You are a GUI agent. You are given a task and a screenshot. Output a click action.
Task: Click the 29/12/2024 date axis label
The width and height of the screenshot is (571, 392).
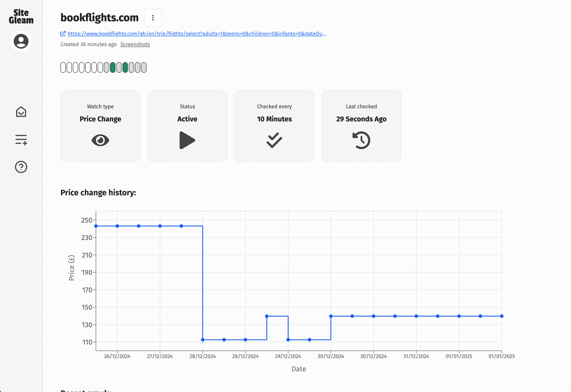(x=288, y=356)
